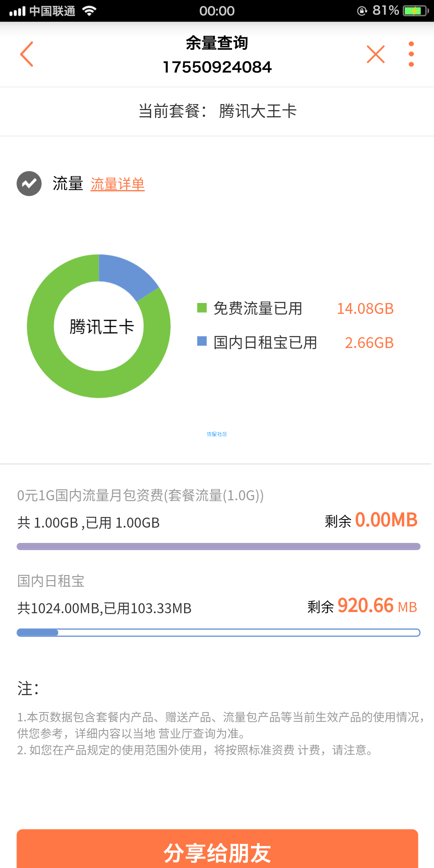Tap the battery icon in status bar

(x=416, y=11)
